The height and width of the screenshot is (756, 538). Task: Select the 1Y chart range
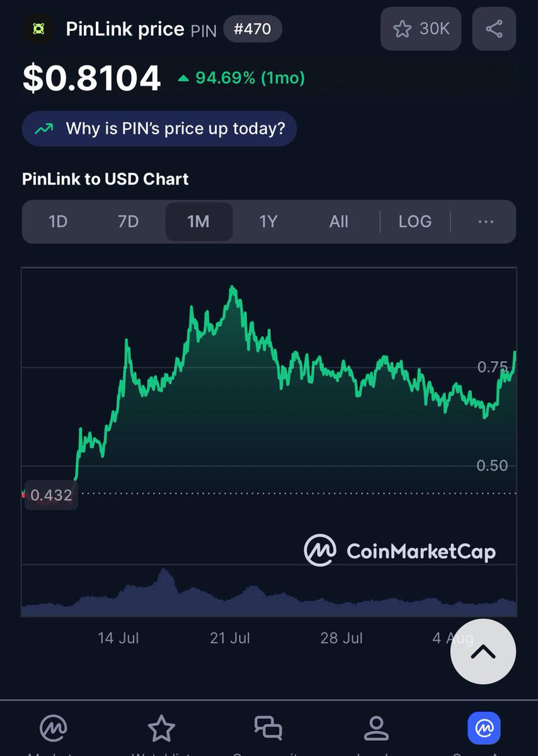pos(268,221)
